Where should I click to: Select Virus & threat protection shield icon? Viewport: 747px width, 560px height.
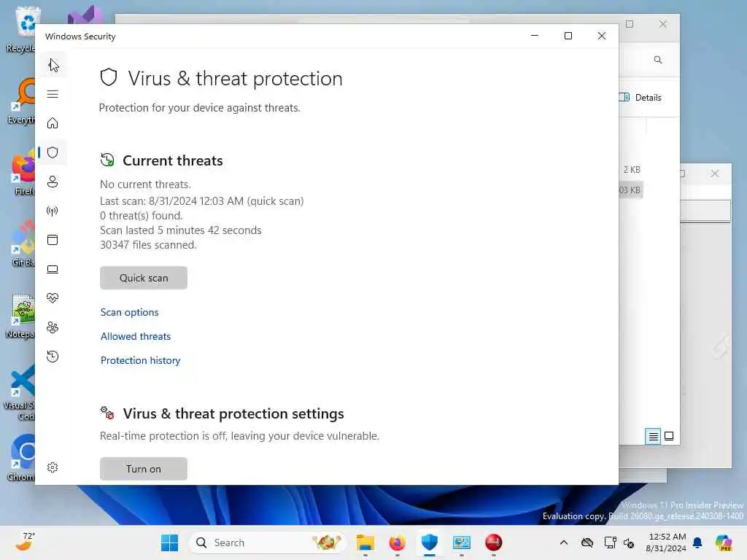[53, 152]
